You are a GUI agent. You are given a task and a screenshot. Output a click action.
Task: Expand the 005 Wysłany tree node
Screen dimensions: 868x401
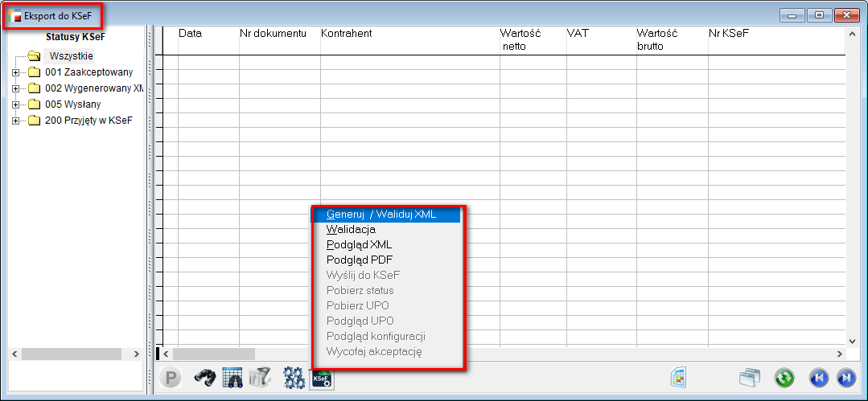(15, 104)
